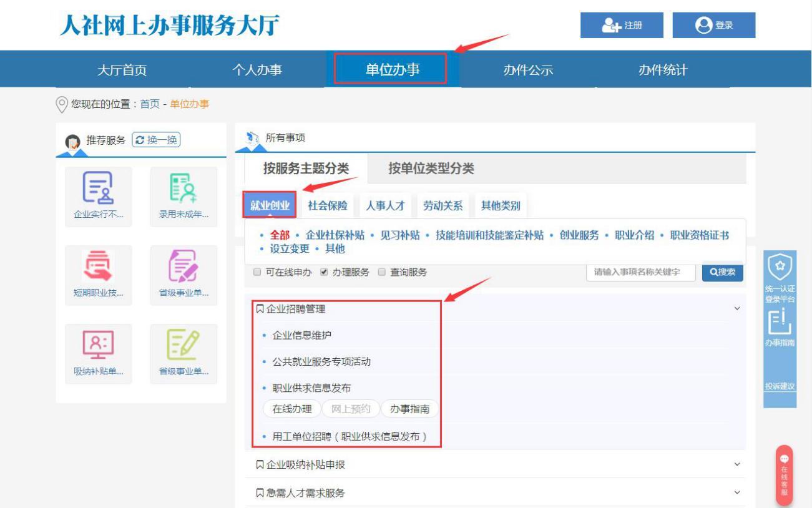Toggle the 可在线申办 checkbox
Viewport: 812px width, 508px height.
coord(257,272)
